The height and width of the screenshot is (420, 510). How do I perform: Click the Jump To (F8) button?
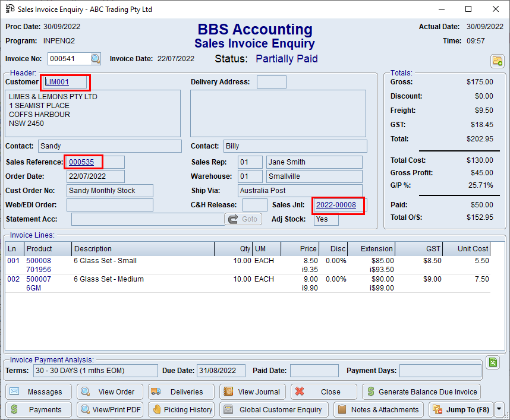(x=460, y=410)
